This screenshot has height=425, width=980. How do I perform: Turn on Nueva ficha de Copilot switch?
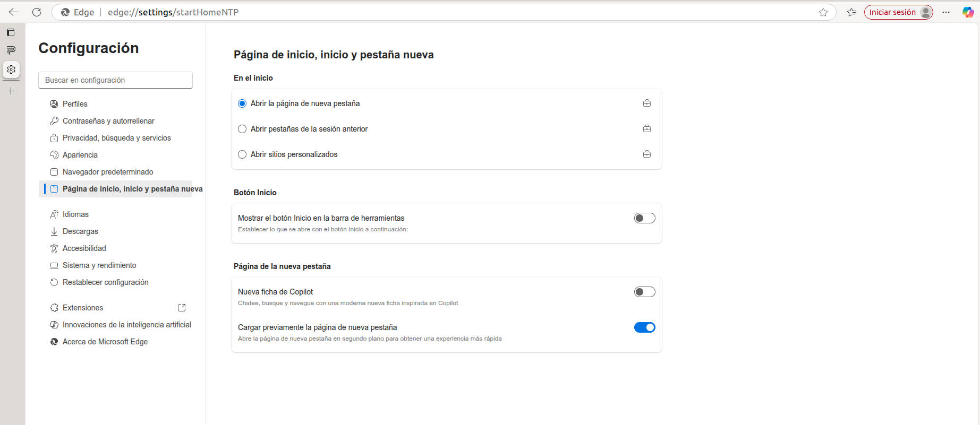[644, 292]
